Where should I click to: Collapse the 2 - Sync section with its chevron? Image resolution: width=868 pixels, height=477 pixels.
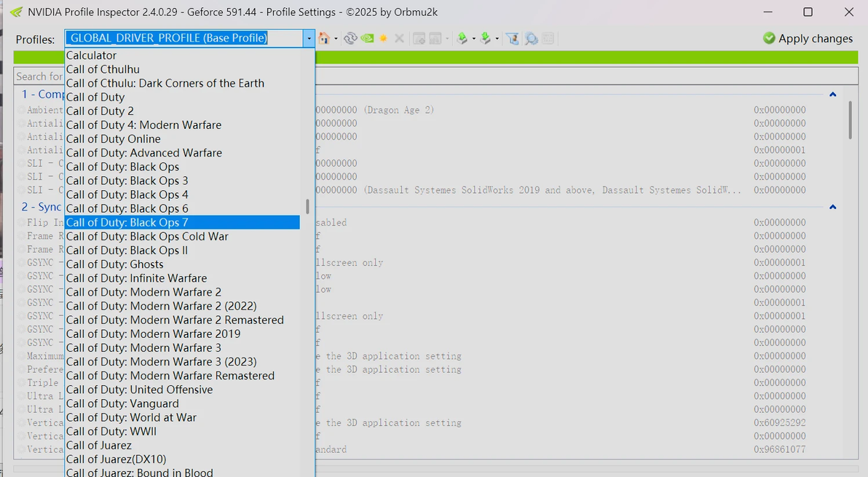tap(832, 207)
